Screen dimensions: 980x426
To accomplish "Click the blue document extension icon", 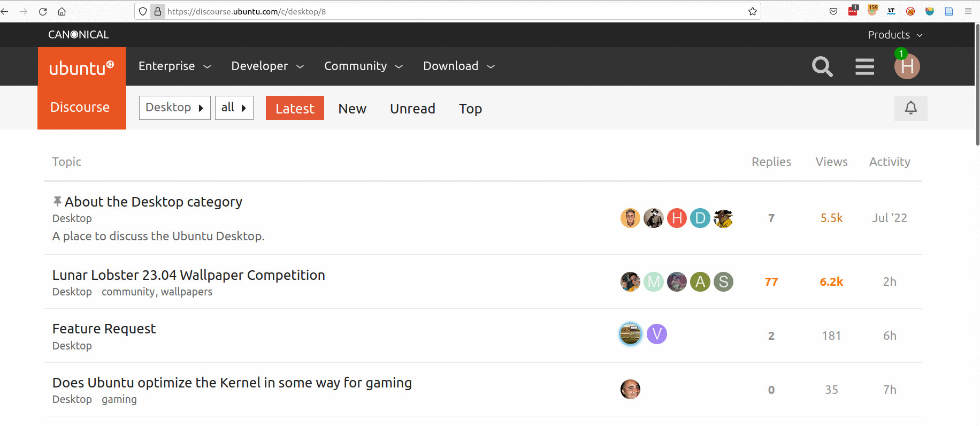I will [949, 11].
